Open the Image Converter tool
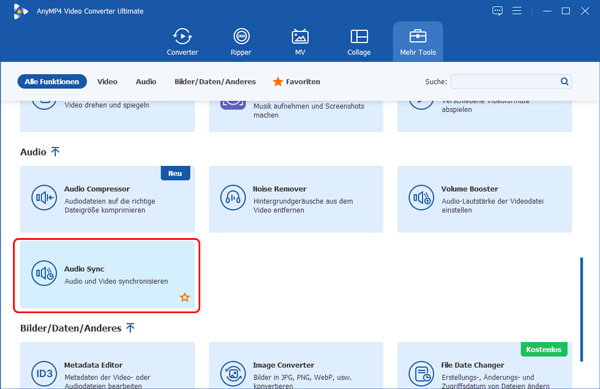The height and width of the screenshot is (389, 600). tap(296, 366)
